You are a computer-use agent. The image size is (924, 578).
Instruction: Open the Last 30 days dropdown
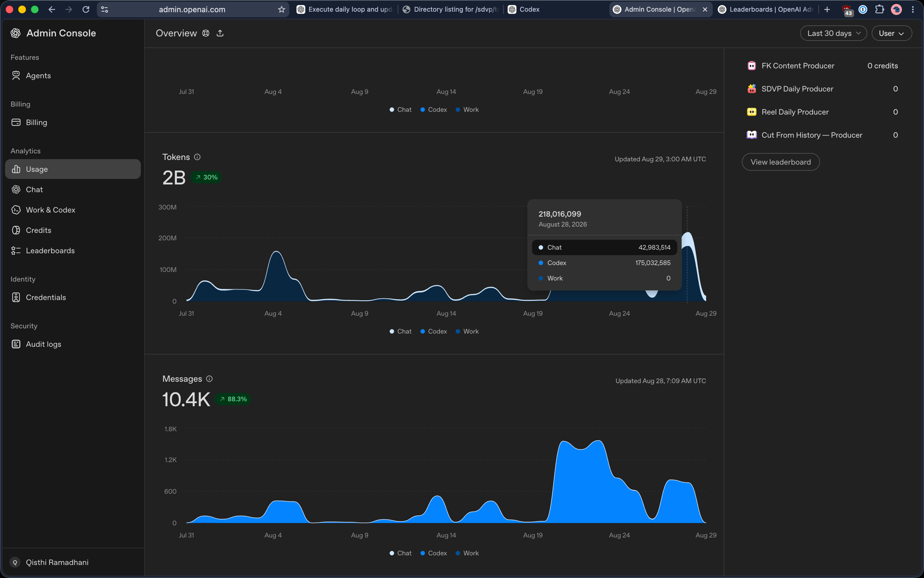point(833,33)
